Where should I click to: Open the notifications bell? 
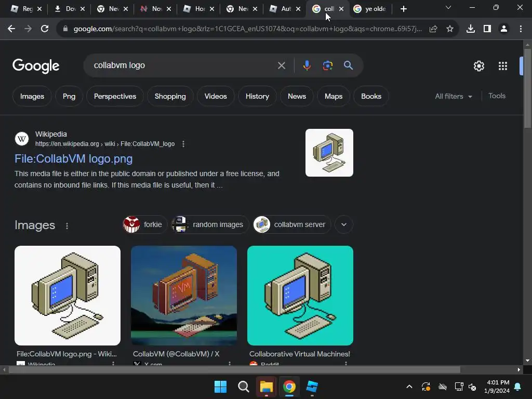pyautogui.click(x=518, y=387)
